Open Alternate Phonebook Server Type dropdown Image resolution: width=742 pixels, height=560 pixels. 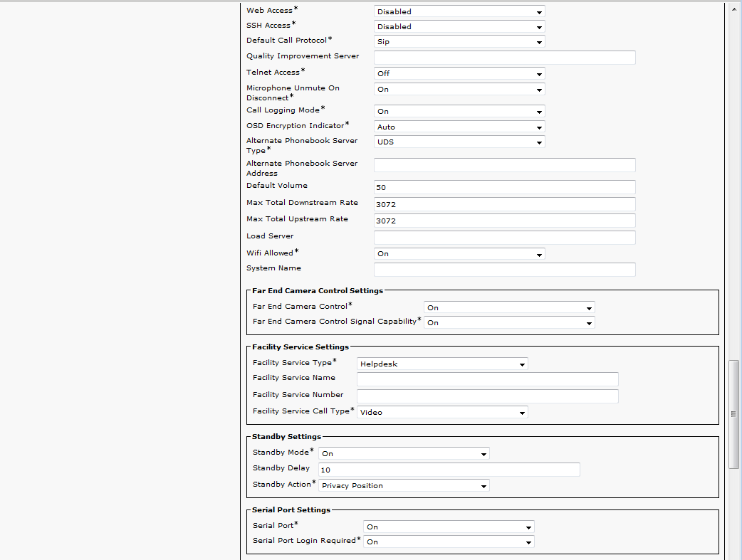459,142
